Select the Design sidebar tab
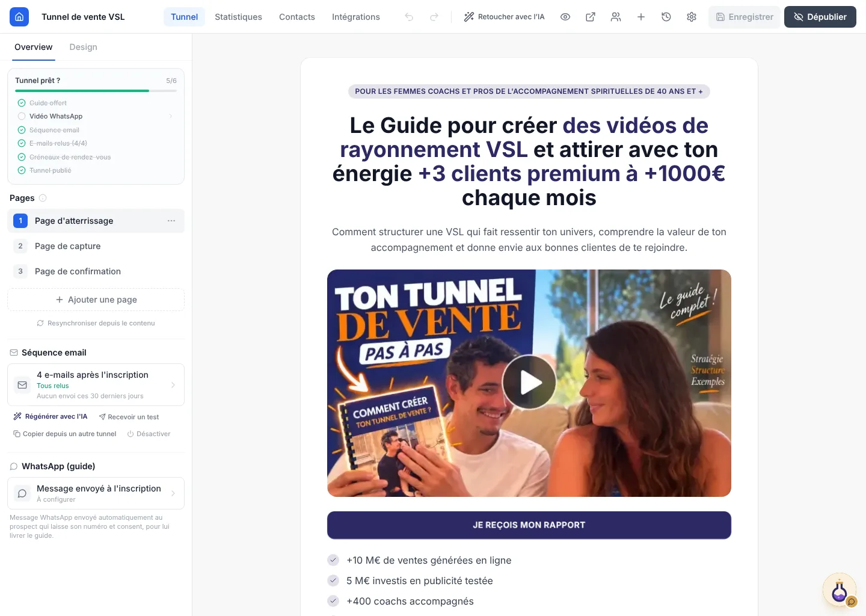Viewport: 866px width, 616px height. tap(83, 47)
